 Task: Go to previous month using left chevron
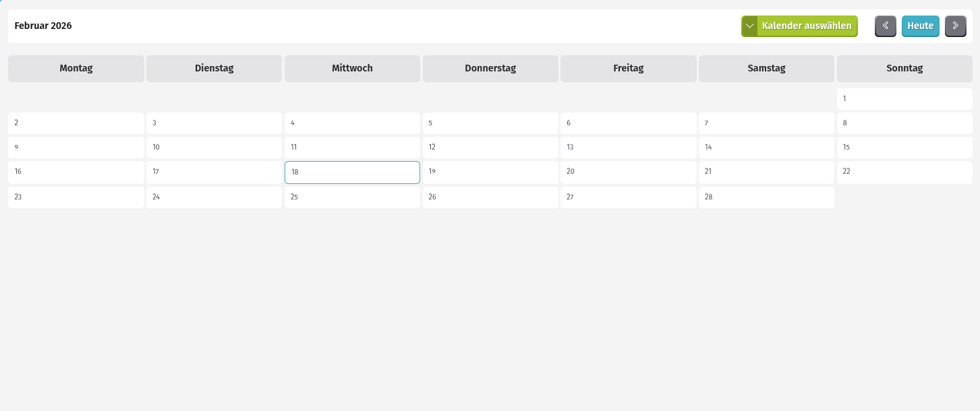[x=885, y=26]
